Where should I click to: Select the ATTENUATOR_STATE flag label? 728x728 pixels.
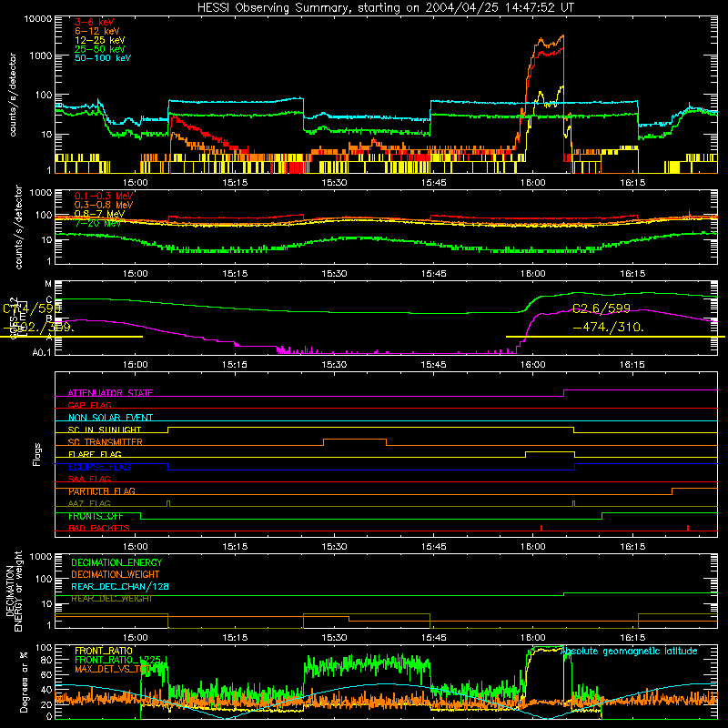click(110, 393)
